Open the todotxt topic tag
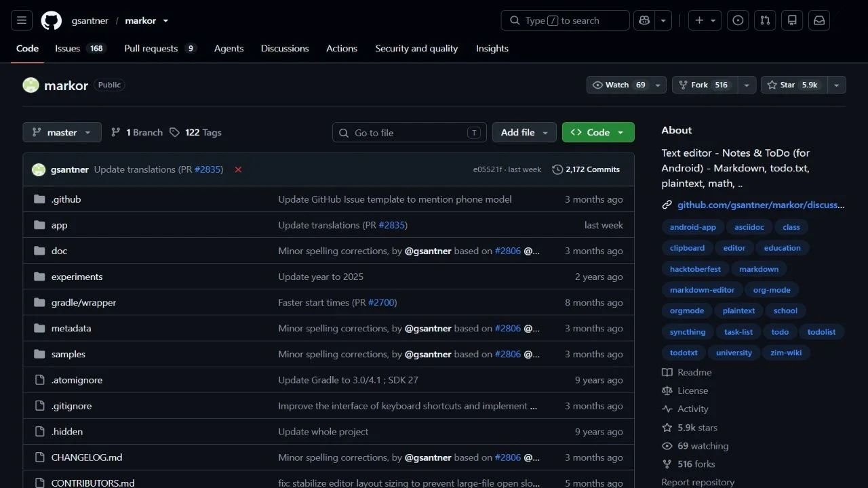 (684, 352)
